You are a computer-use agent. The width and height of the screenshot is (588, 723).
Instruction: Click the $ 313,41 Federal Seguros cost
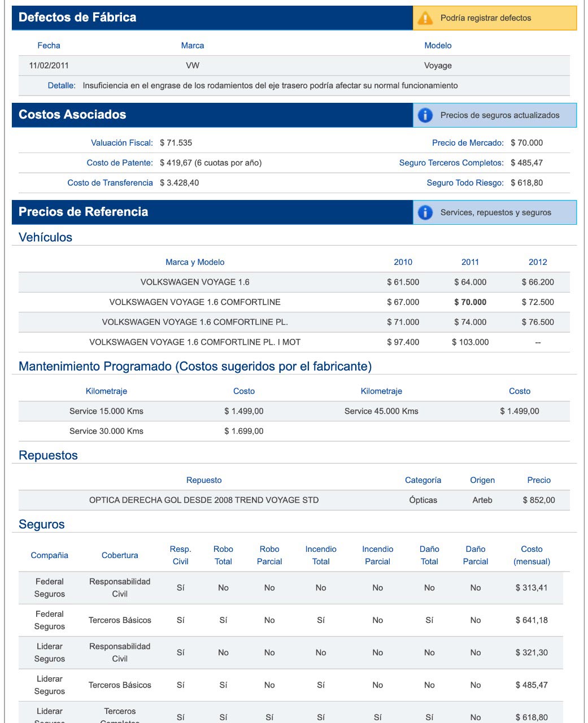[x=532, y=588]
